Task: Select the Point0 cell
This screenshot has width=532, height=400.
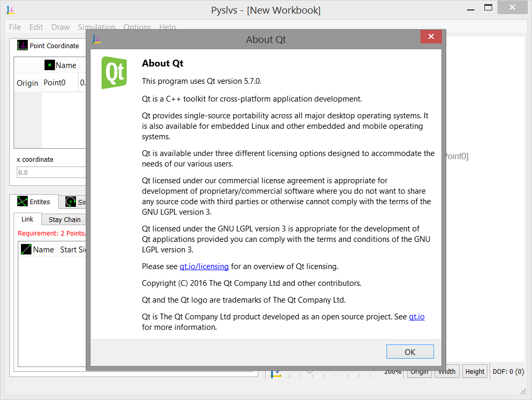Action: (60, 83)
